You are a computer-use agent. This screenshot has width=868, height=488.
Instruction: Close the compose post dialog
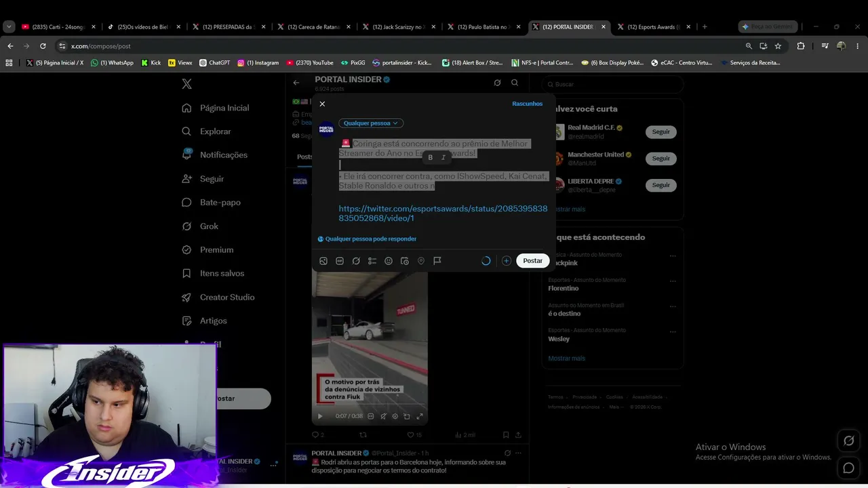tap(322, 104)
